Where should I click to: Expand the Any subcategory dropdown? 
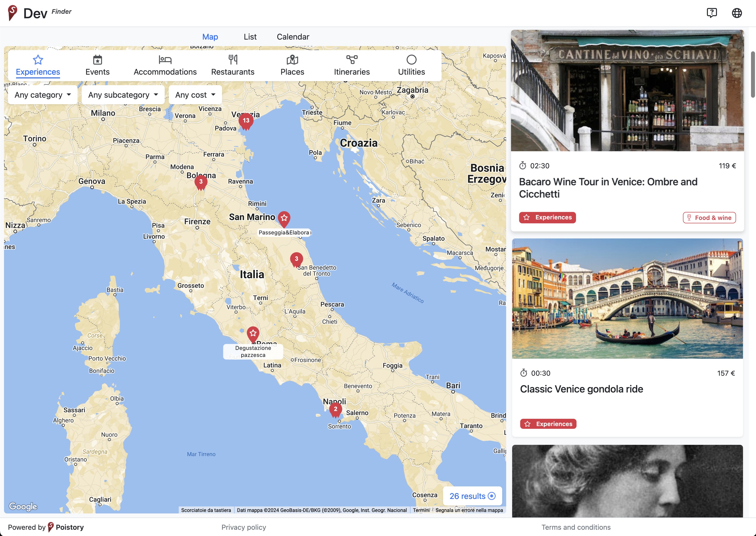click(123, 95)
